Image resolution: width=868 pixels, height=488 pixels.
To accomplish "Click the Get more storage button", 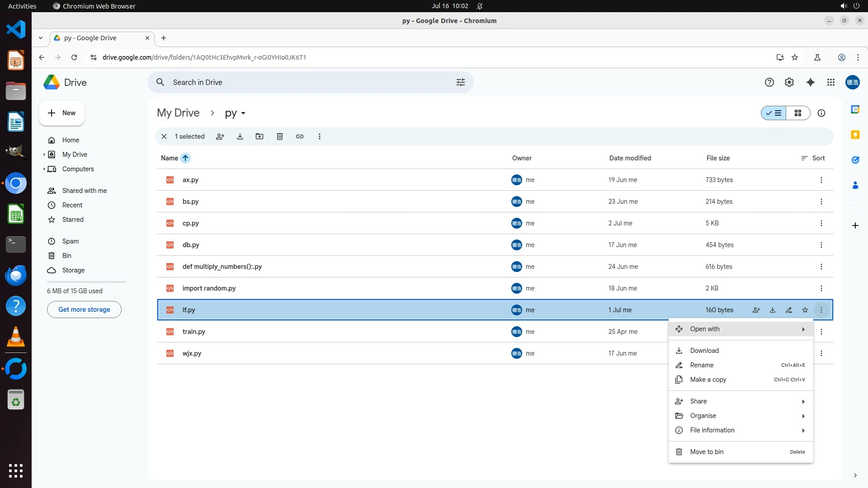I will tap(84, 310).
